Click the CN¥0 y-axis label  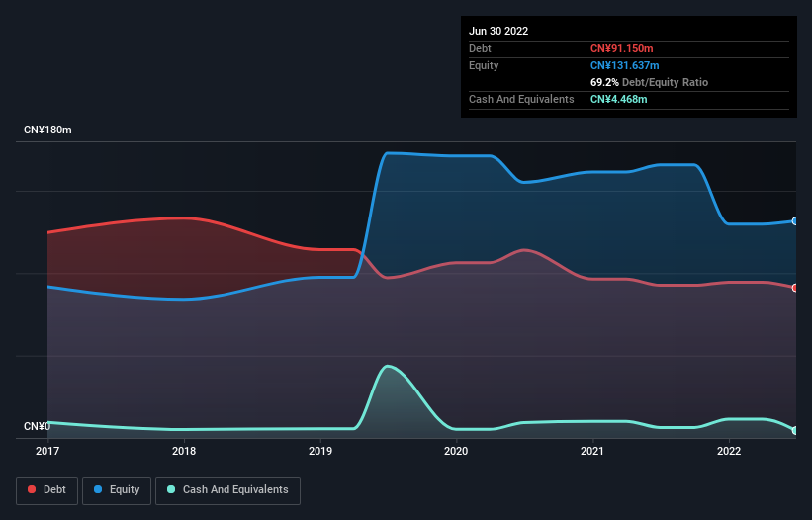[38, 426]
